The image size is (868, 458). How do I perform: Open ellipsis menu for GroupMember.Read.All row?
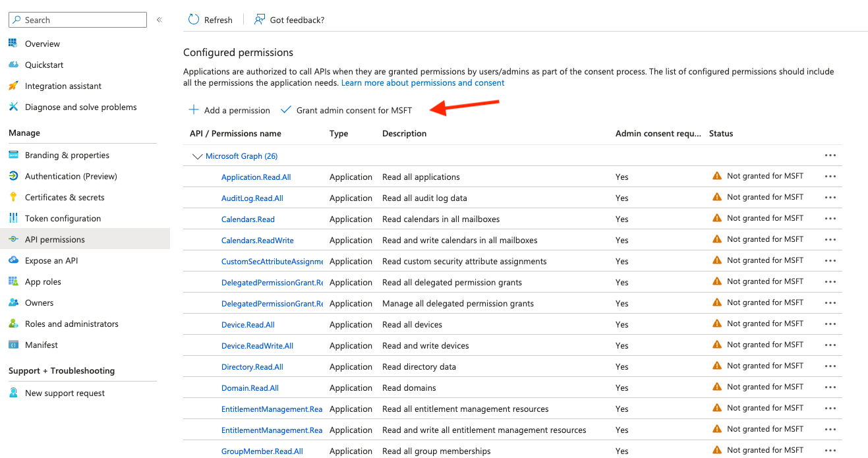830,451
